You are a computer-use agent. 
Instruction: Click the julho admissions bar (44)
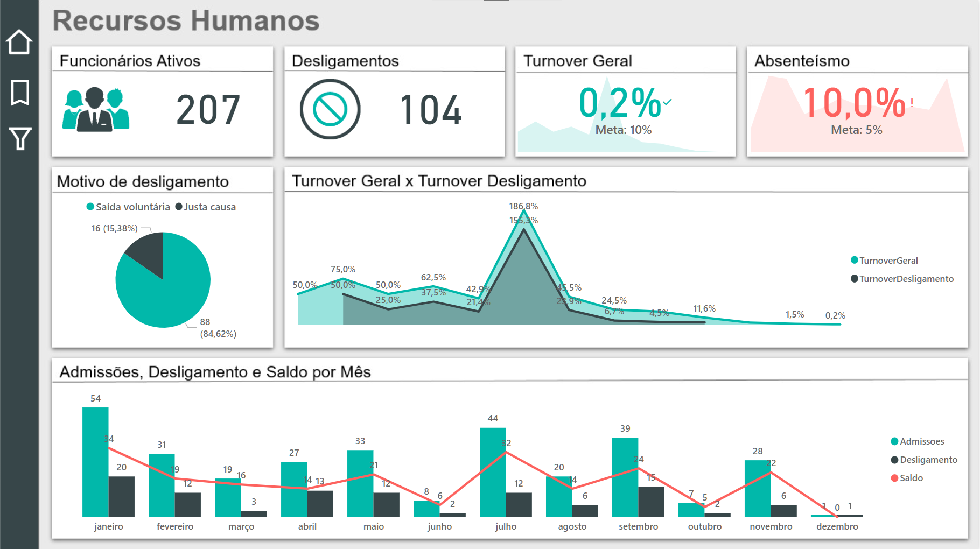(493, 472)
